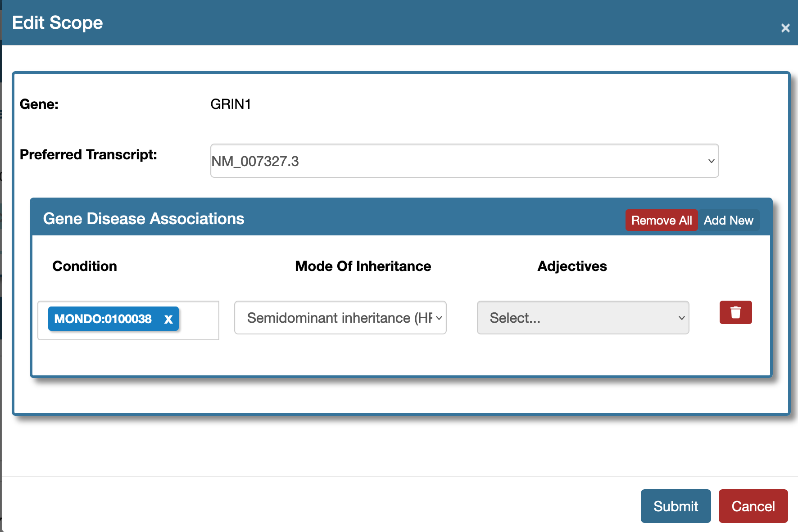Submit the scope changes
798x532 pixels.
coord(676,506)
